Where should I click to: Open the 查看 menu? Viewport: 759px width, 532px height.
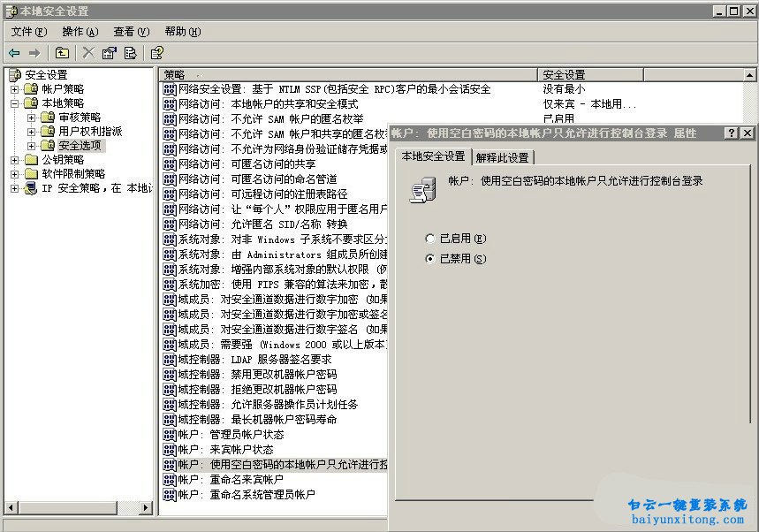[129, 30]
